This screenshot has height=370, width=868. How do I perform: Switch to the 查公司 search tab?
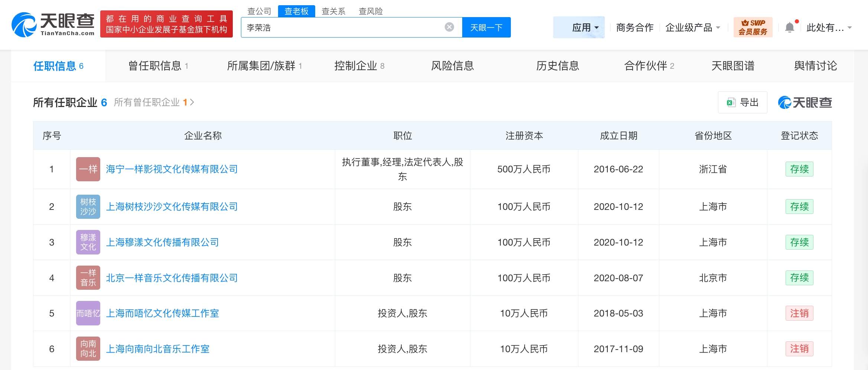click(x=259, y=11)
